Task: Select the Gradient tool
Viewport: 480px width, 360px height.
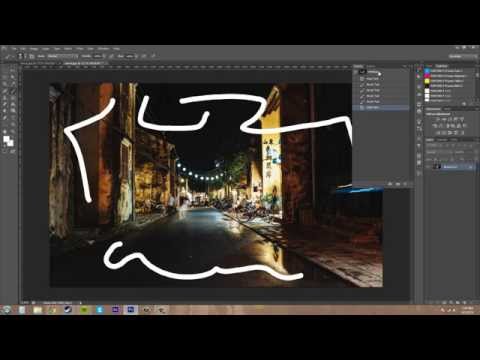Action: 13,104
